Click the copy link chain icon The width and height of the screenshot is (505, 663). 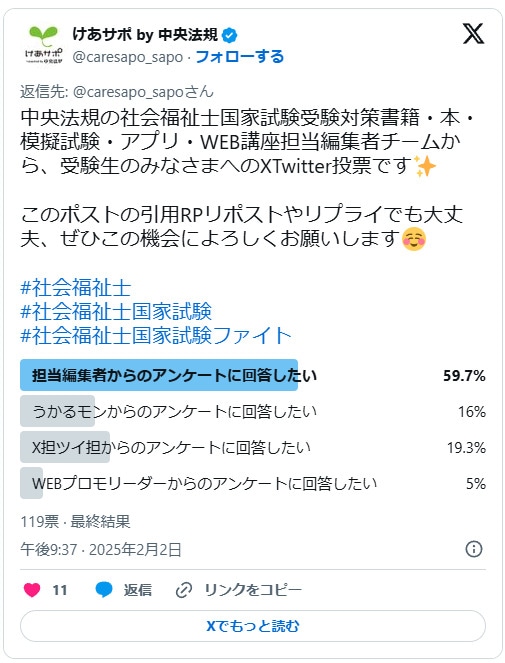tap(184, 590)
